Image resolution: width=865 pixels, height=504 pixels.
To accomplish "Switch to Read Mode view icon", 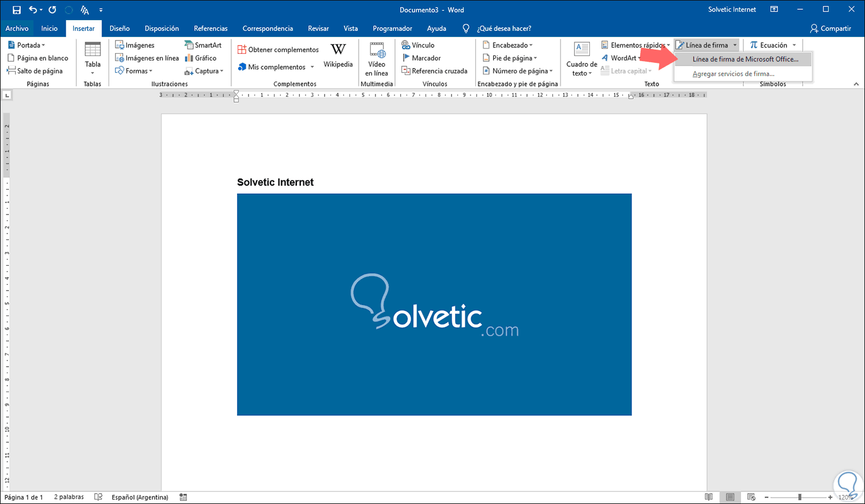I will coord(709,497).
